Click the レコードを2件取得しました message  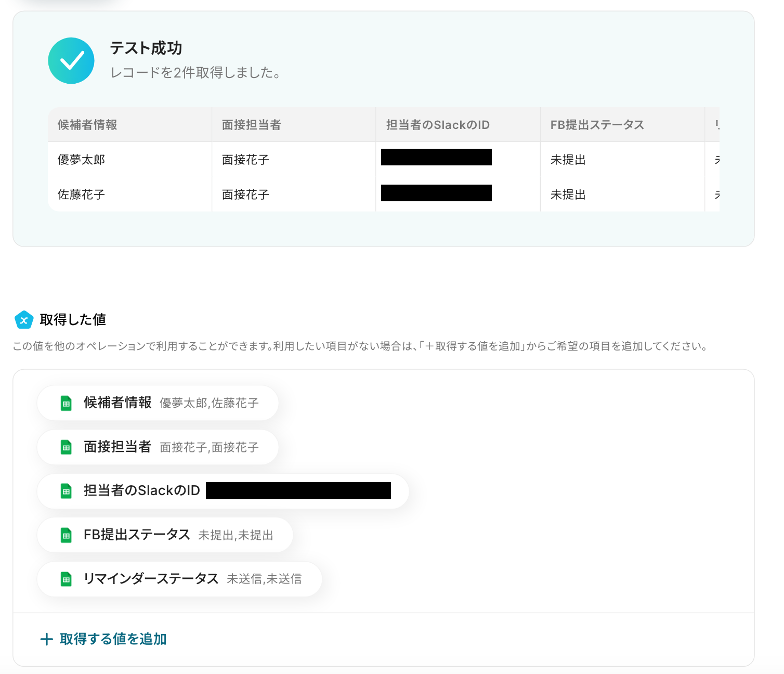coord(195,73)
